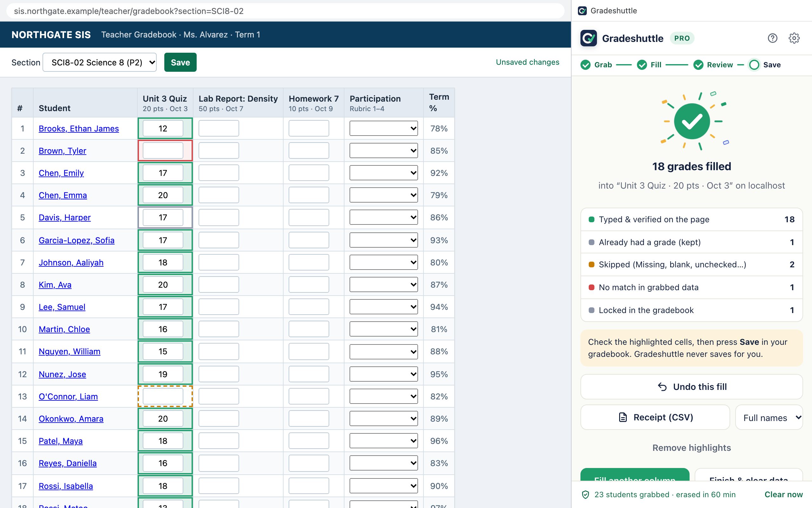Viewport: 812px width, 508px height.
Task: Click the NORTHGATE SIS title
Action: [x=51, y=35]
